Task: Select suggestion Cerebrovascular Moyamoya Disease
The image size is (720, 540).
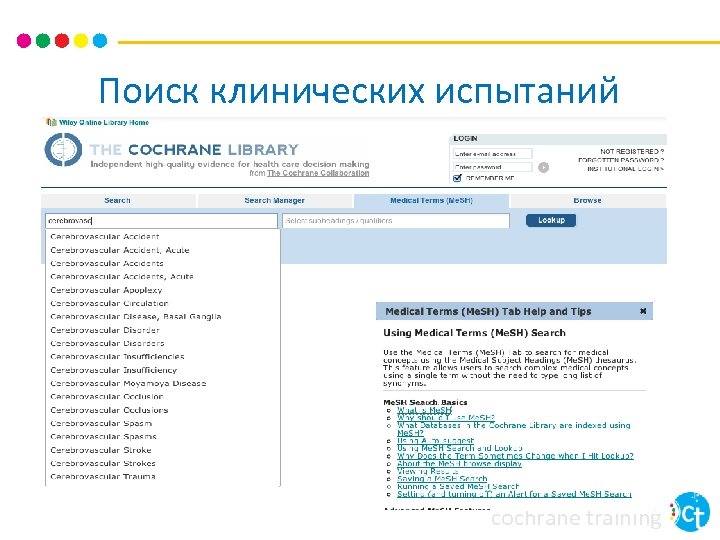Action: pos(128,383)
